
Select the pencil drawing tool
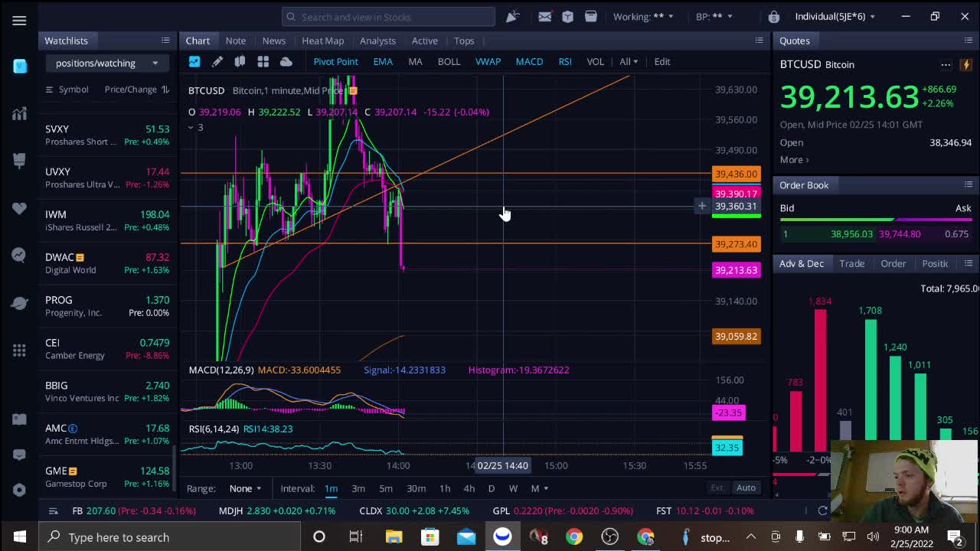tap(217, 61)
